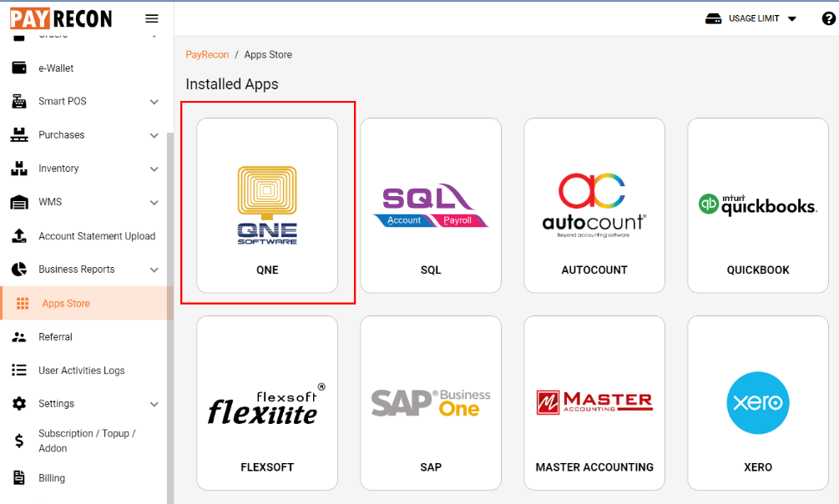
Task: Click the SQL Account Payroll logo
Action: (x=431, y=206)
